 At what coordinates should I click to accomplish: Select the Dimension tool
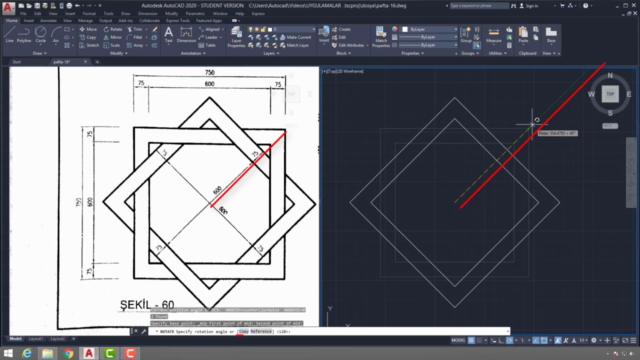tap(186, 35)
